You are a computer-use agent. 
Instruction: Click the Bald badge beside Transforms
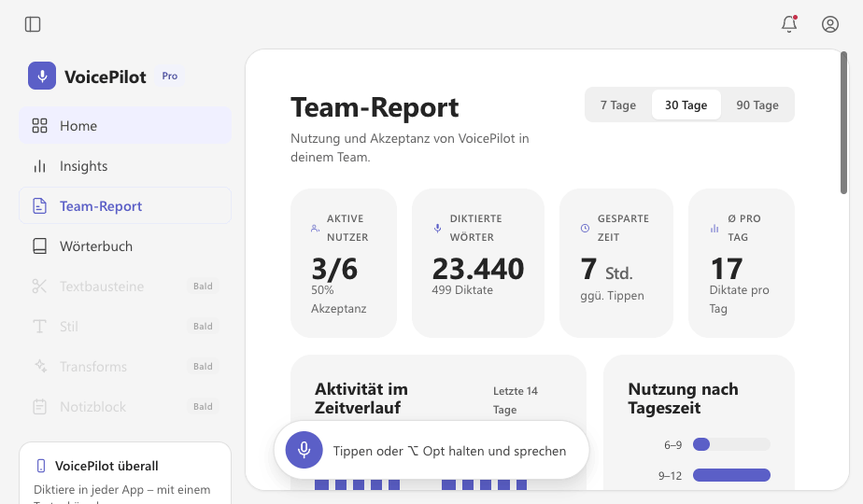203,367
